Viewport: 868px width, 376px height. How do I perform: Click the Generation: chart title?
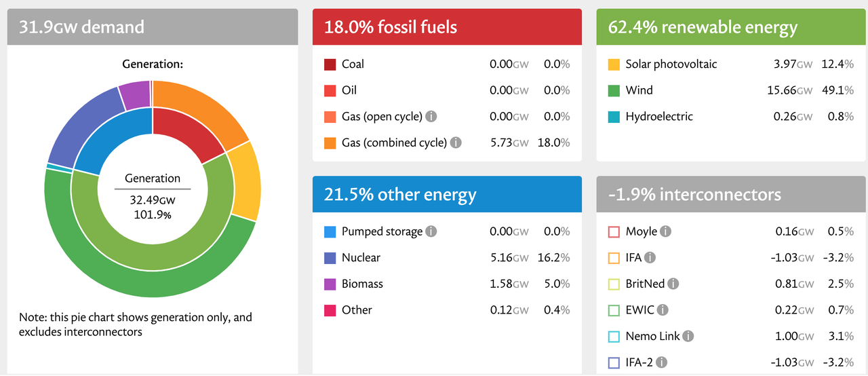(x=153, y=64)
